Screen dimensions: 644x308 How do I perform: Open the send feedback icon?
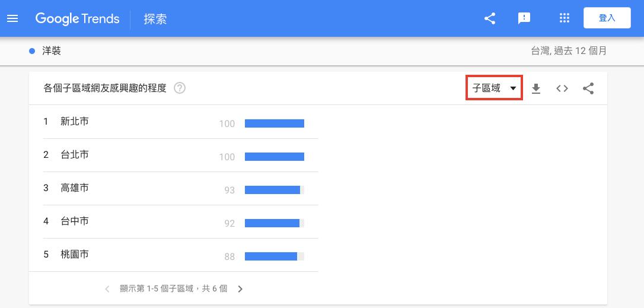point(524,18)
